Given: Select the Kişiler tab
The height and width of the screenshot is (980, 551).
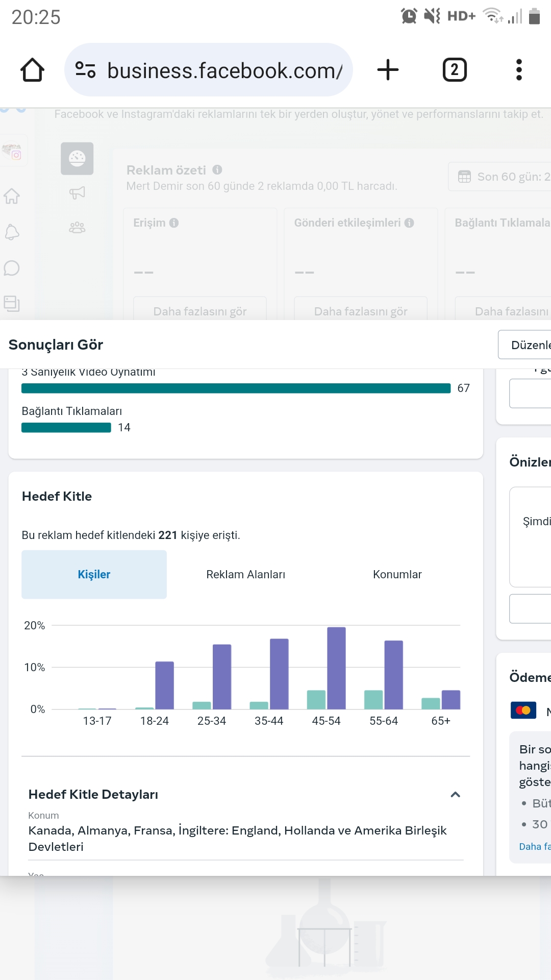Looking at the screenshot, I should pyautogui.click(x=94, y=574).
